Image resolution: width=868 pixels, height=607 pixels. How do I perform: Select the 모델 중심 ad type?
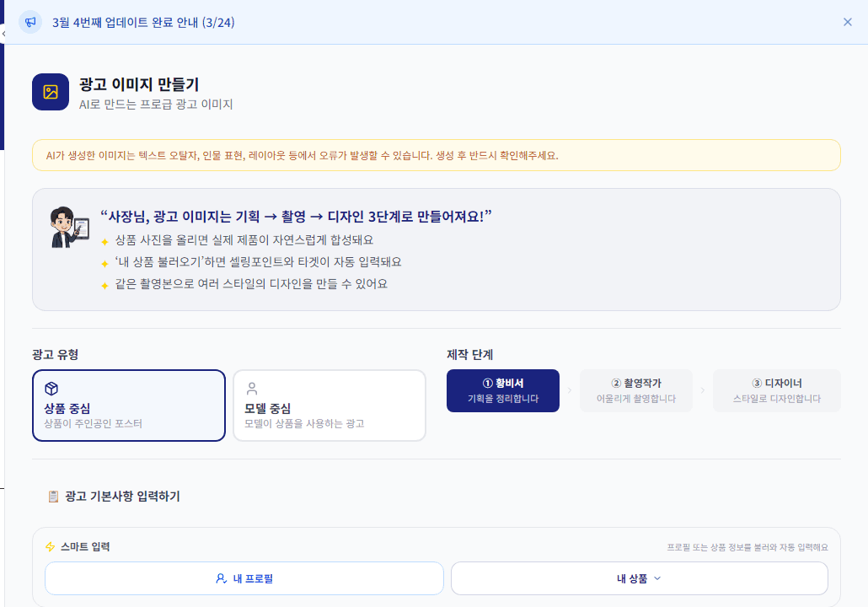pyautogui.click(x=330, y=405)
